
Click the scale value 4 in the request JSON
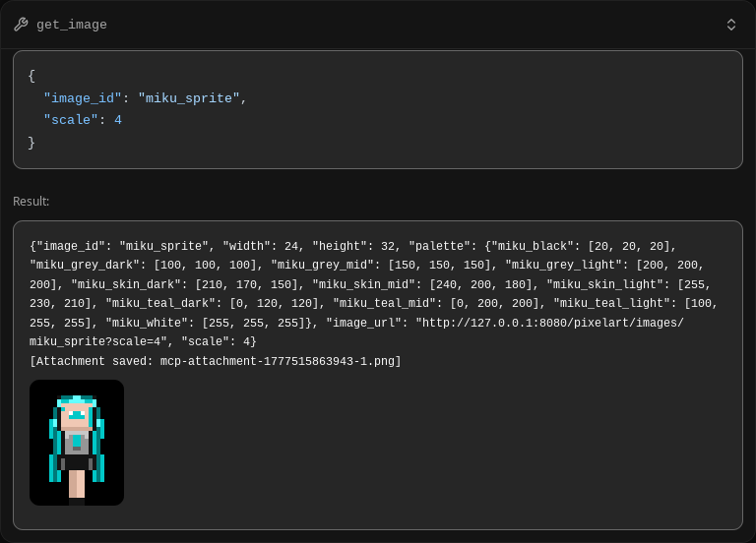(x=118, y=120)
